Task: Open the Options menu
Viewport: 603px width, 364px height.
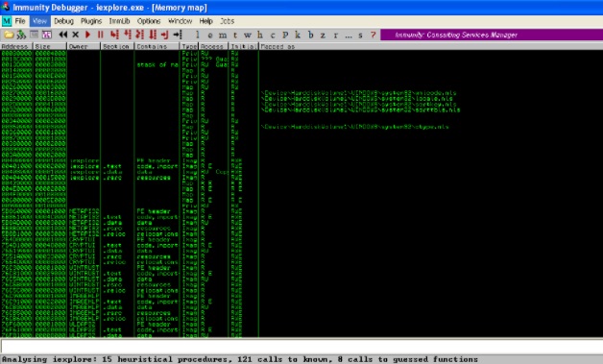Action: click(x=149, y=21)
